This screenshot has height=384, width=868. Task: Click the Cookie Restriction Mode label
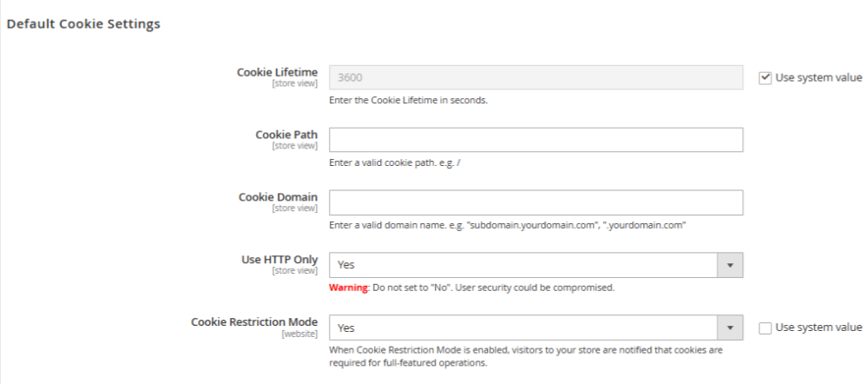click(254, 322)
